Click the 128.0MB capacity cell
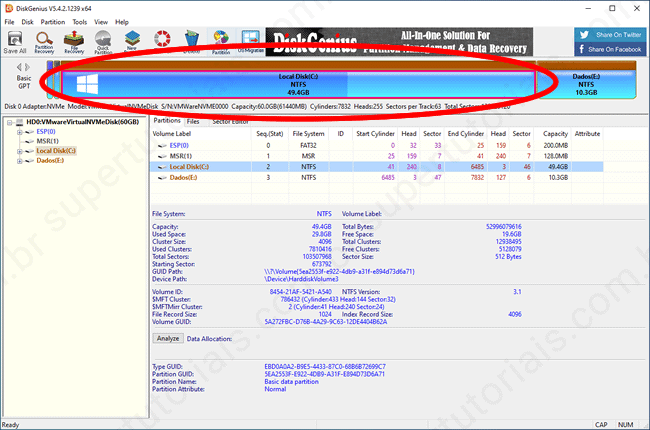The height and width of the screenshot is (430, 650). [x=555, y=156]
